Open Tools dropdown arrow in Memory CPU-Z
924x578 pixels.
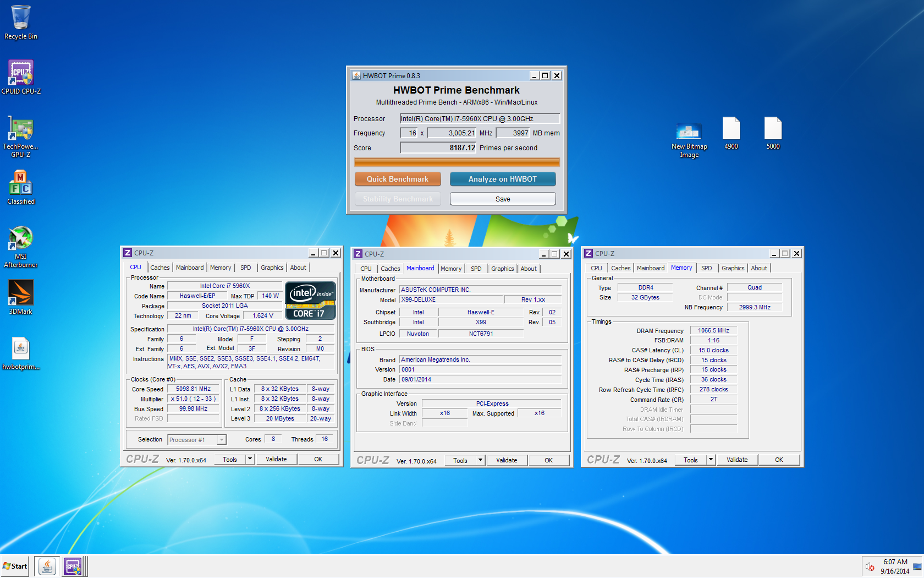(x=711, y=460)
